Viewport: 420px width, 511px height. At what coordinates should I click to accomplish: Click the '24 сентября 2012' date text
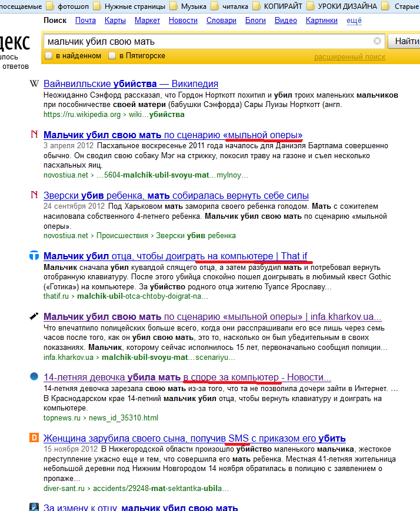point(74,206)
